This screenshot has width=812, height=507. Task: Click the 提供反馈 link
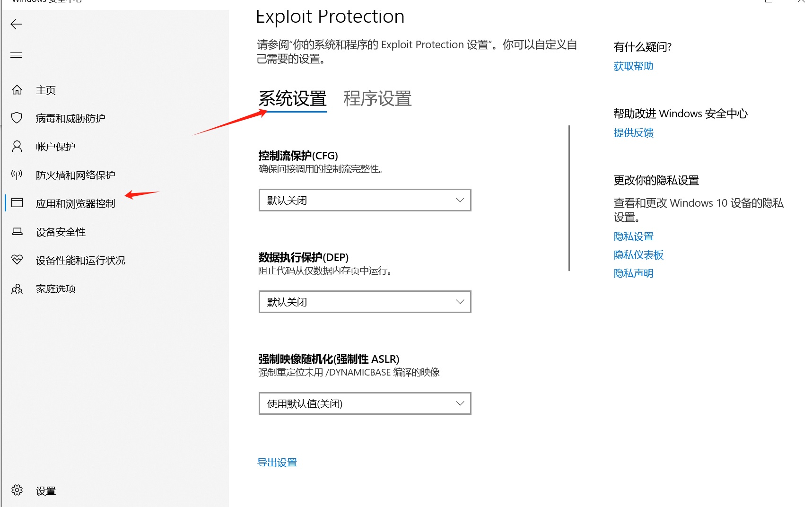633,133
